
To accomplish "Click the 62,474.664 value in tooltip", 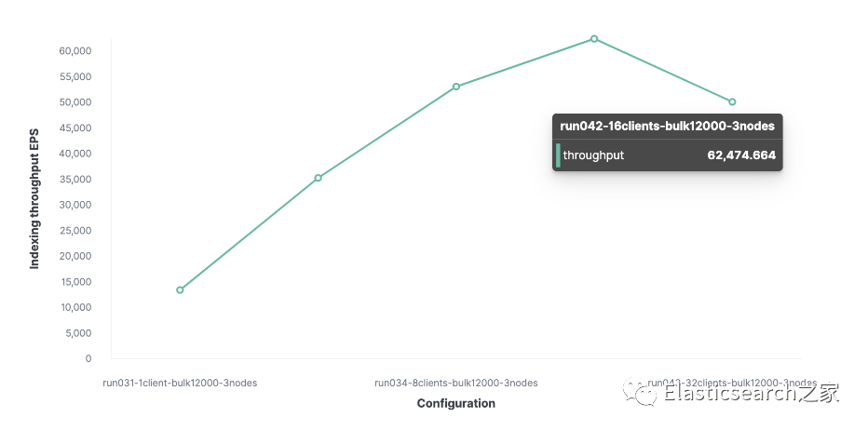I will (741, 155).
